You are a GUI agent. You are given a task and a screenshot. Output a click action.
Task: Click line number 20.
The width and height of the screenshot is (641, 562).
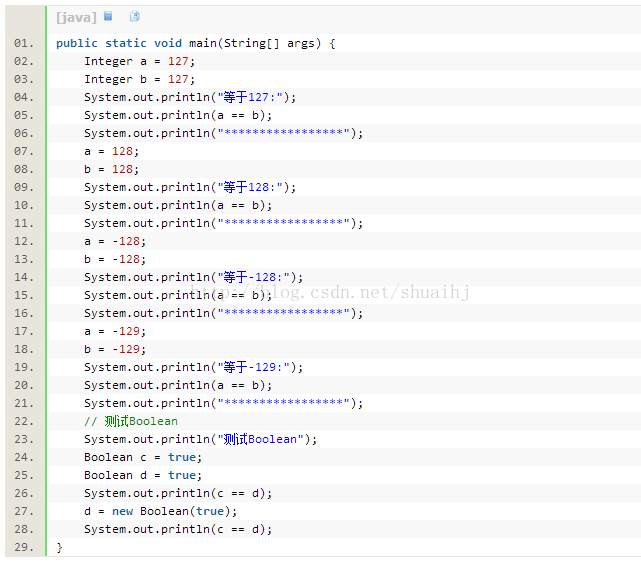click(24, 385)
